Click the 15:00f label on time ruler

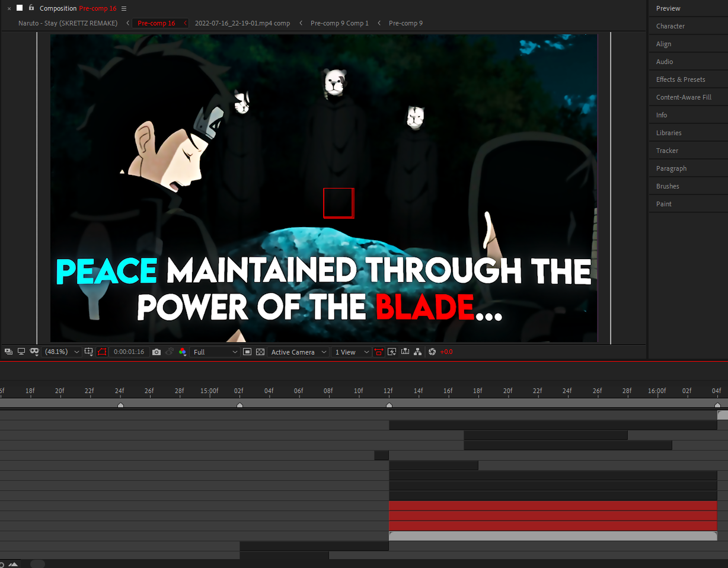(209, 391)
